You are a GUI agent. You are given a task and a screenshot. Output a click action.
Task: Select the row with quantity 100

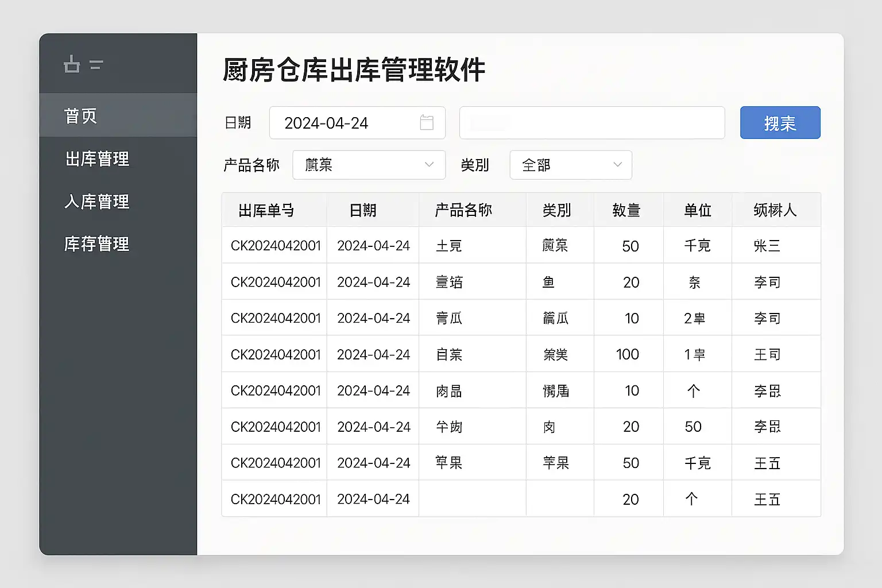click(520, 354)
